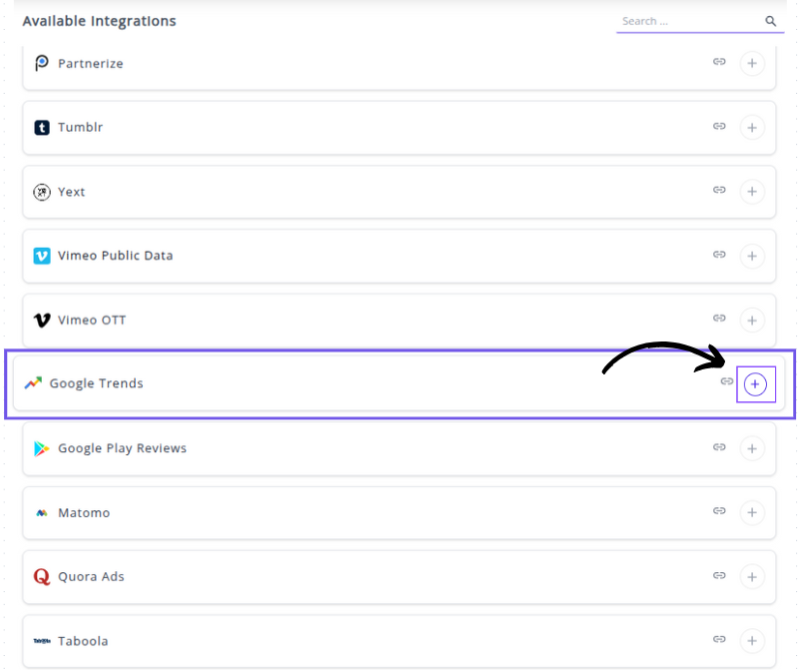Screen dimensions: 799x672
Task: Click the Partnerize logo icon
Action: (x=42, y=64)
